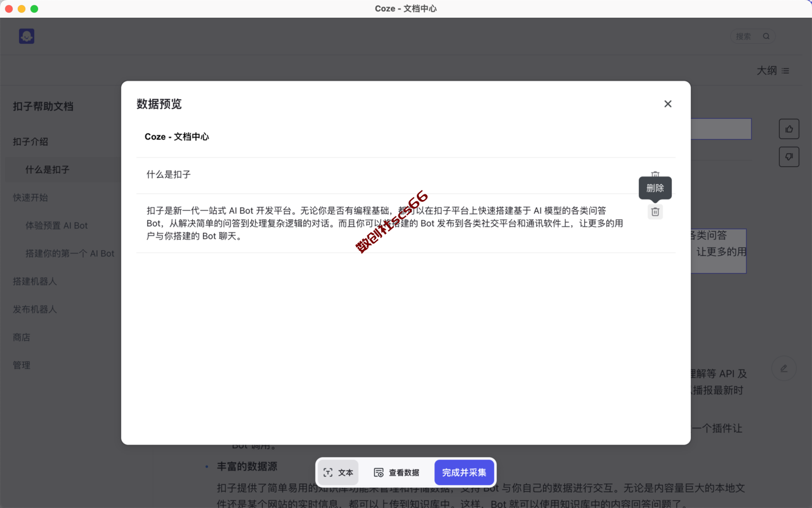Click the green macOS fullscreen button
Viewport: 812px width, 508px height.
[x=34, y=9]
